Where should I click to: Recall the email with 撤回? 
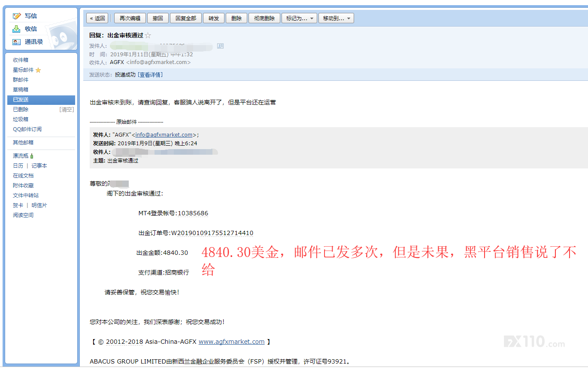(x=158, y=18)
